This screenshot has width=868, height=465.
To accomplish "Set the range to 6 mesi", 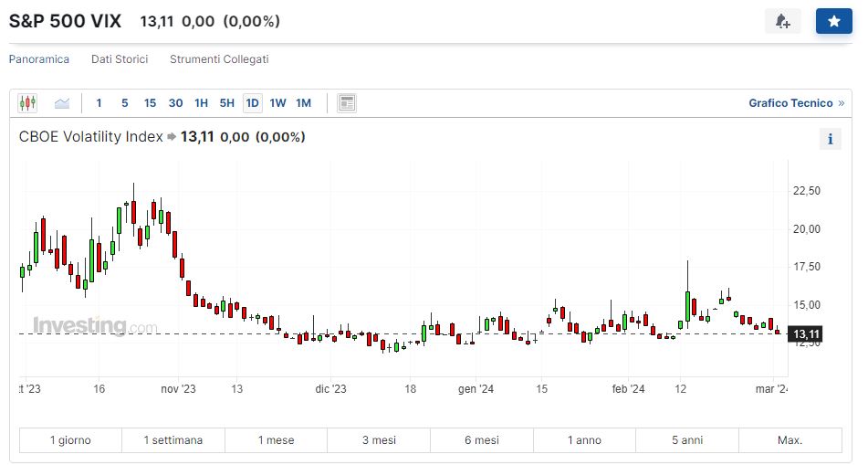I will tap(482, 440).
